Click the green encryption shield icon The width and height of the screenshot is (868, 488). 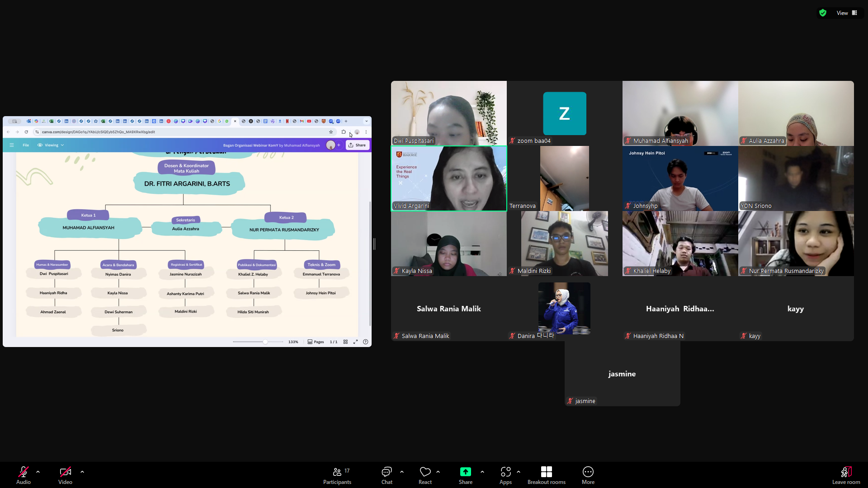pos(823,13)
